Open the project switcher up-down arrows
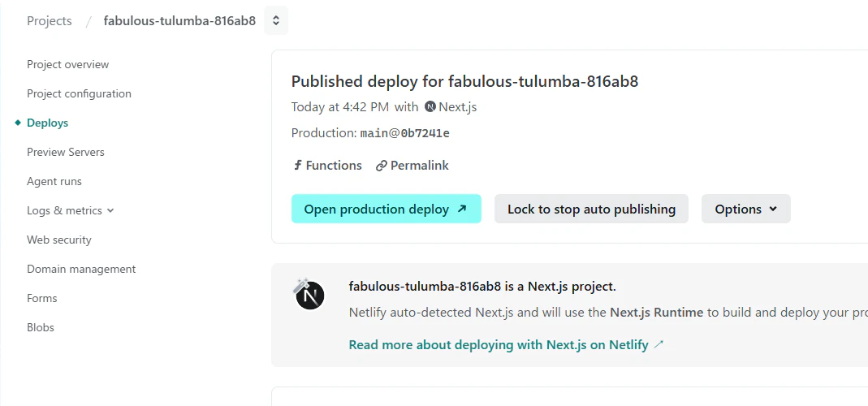This screenshot has height=406, width=868. 276,21
